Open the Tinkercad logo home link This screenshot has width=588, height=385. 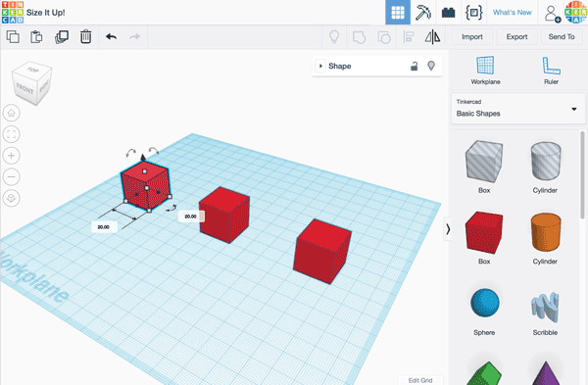tap(13, 12)
